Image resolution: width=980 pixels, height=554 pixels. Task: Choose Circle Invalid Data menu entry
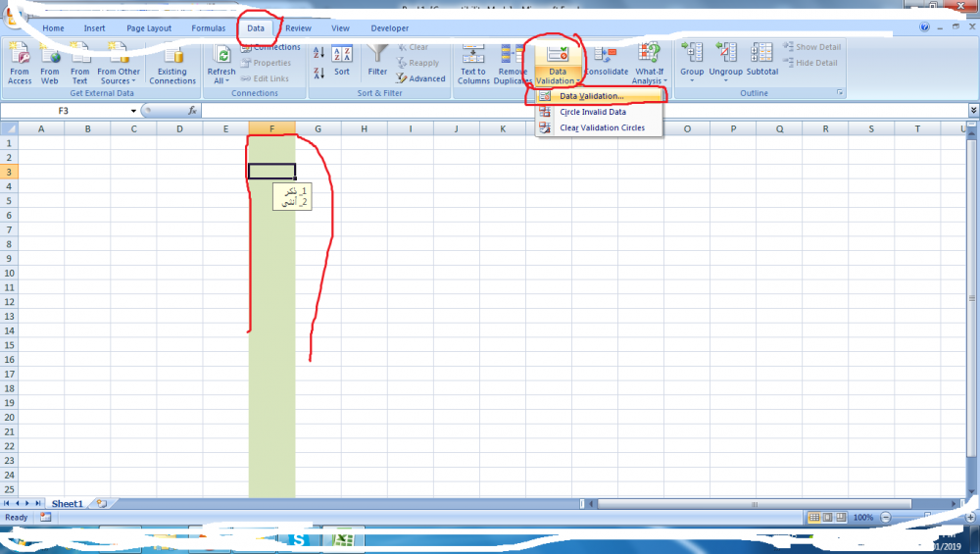pyautogui.click(x=600, y=112)
